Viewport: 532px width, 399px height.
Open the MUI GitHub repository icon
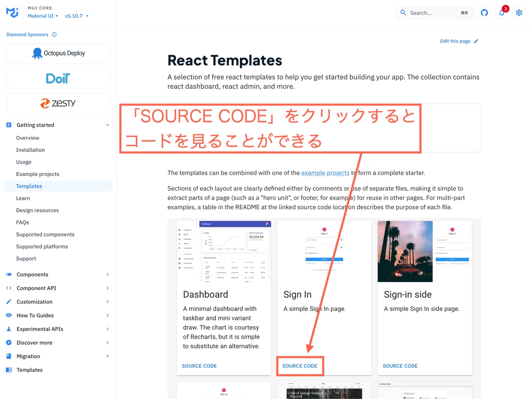[x=485, y=12]
